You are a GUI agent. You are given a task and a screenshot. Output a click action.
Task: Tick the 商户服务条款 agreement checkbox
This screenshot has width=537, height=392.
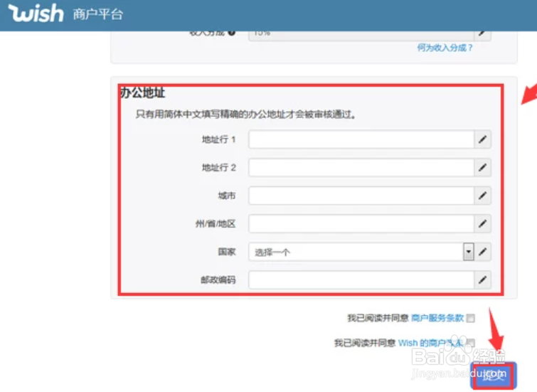coord(471,318)
